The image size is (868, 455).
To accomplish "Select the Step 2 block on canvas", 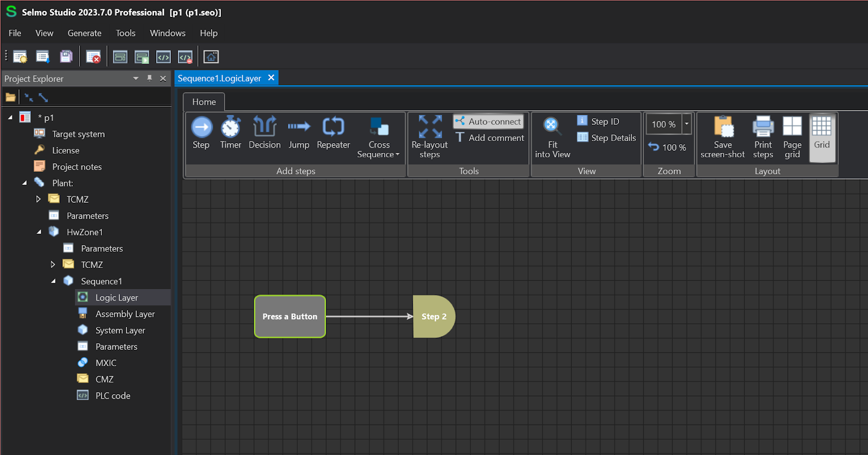I will (x=434, y=316).
